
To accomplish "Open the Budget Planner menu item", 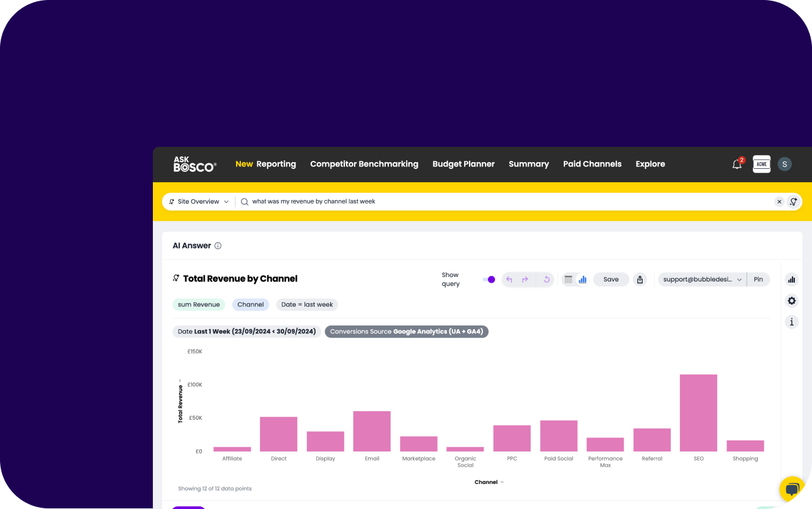I will [x=463, y=164].
